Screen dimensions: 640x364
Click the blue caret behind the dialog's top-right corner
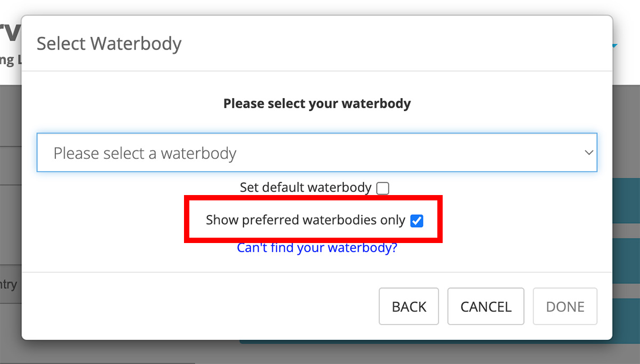coord(615,46)
